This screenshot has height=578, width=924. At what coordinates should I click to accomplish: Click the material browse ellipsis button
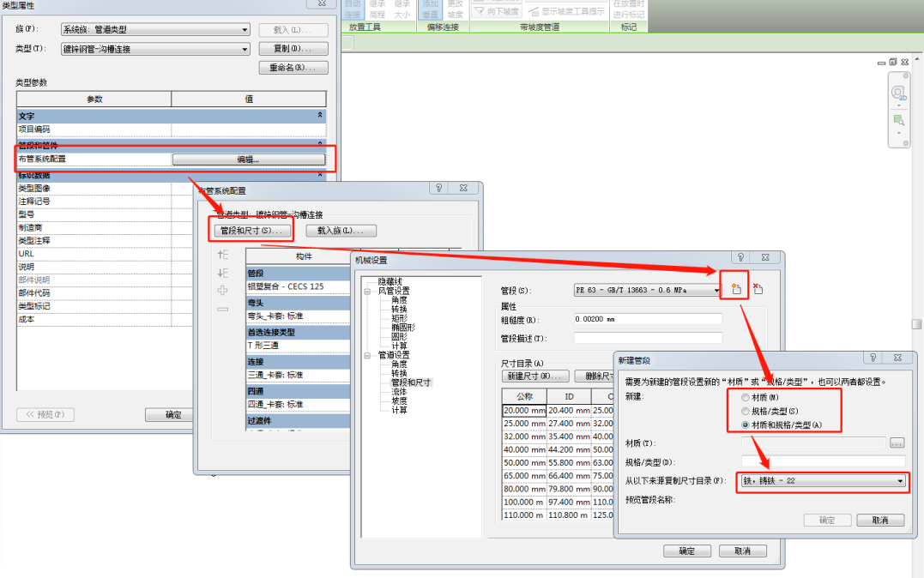coord(897,443)
